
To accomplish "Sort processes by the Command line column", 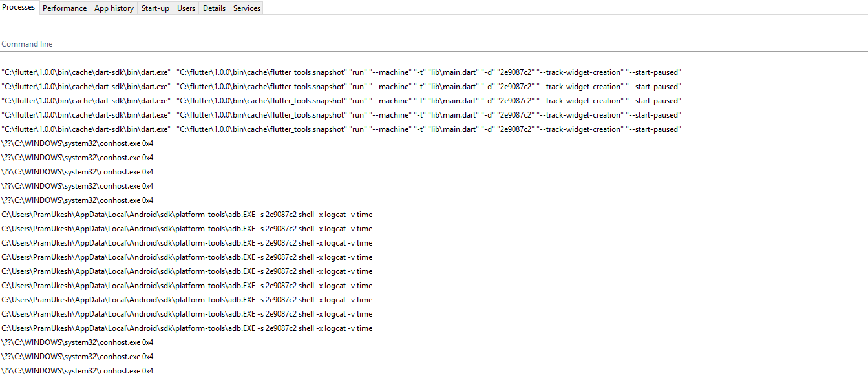I will pyautogui.click(x=26, y=43).
